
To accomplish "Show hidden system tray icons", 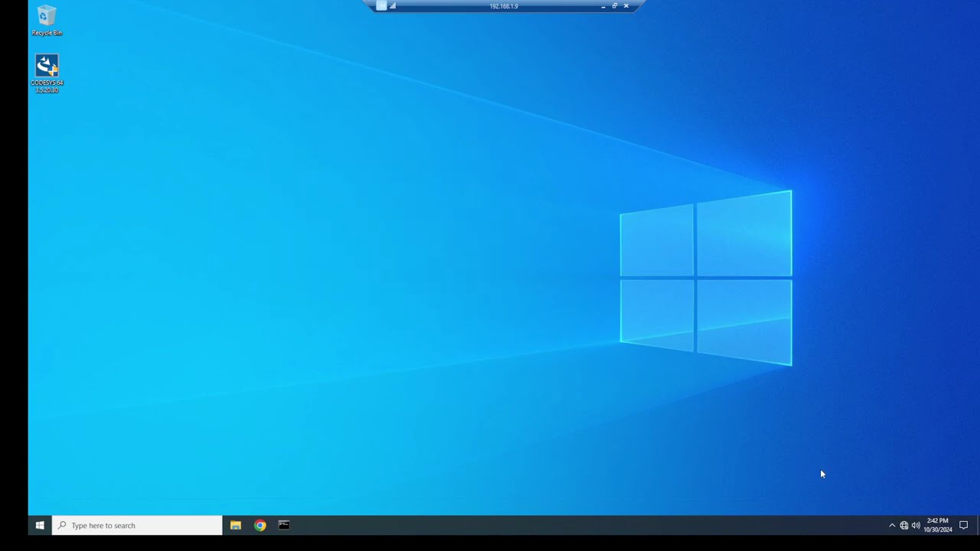I will pos(892,526).
